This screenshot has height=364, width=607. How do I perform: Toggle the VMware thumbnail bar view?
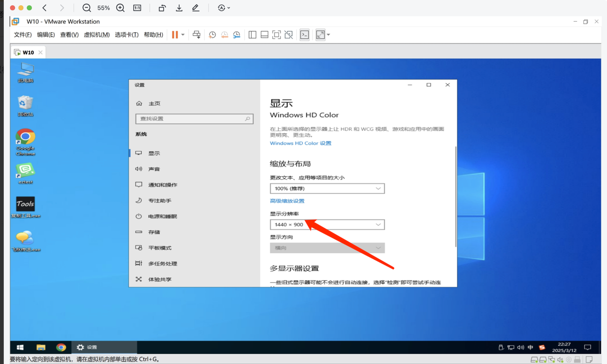click(265, 35)
